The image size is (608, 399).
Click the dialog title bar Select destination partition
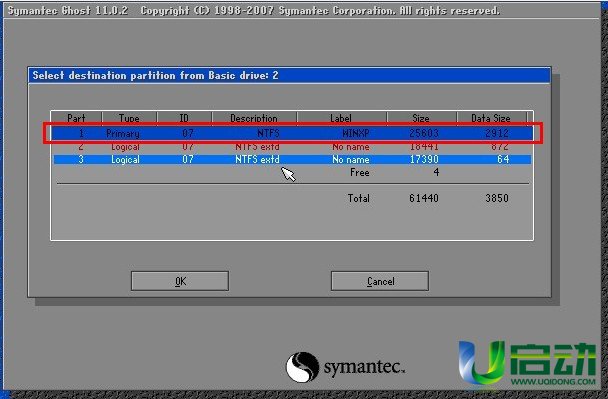tap(289, 75)
